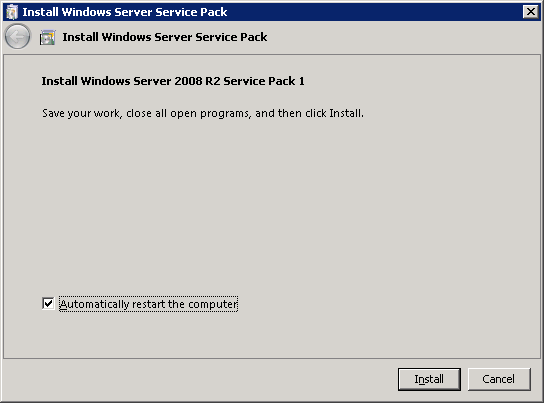Click the underlined 'A' in Automatically

click(x=63, y=304)
